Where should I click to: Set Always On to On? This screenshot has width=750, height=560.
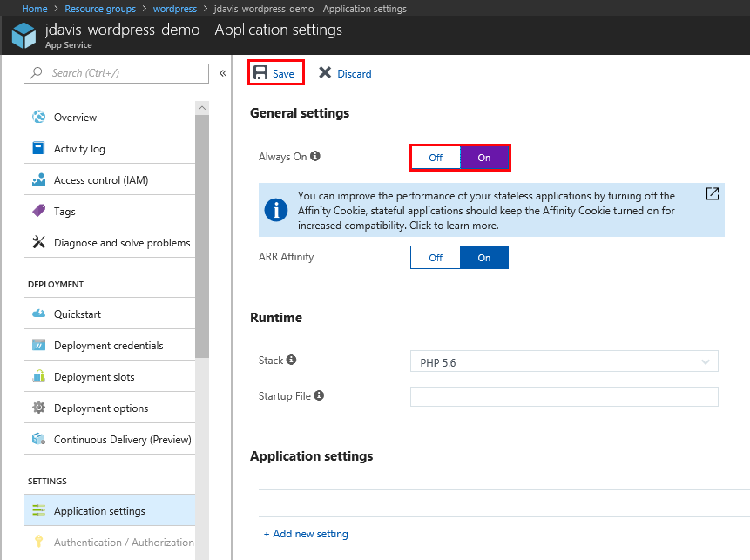coord(484,158)
